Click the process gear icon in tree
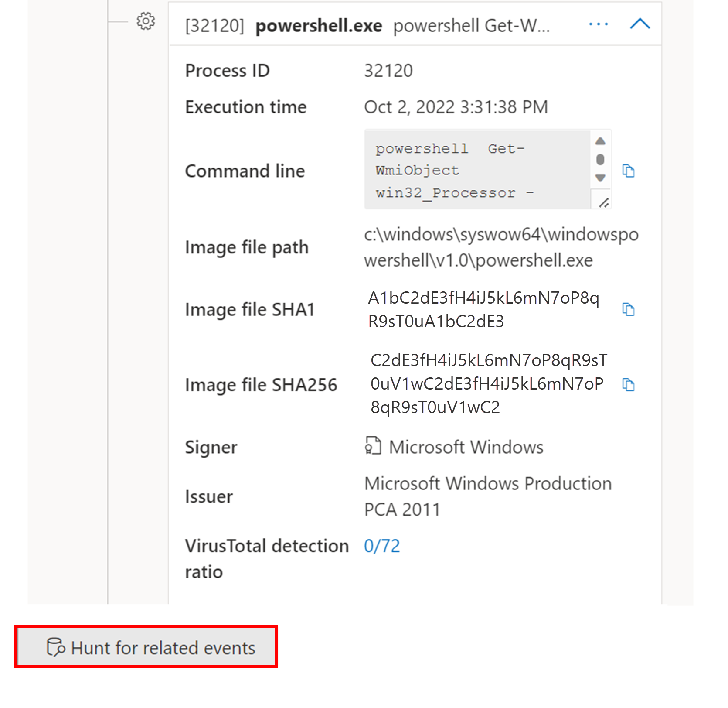 (x=146, y=21)
